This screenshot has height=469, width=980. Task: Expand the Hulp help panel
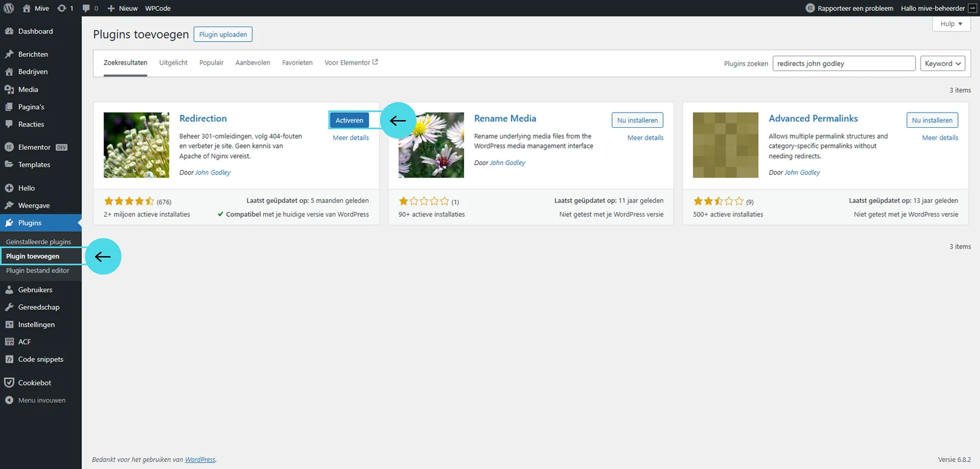[x=951, y=24]
